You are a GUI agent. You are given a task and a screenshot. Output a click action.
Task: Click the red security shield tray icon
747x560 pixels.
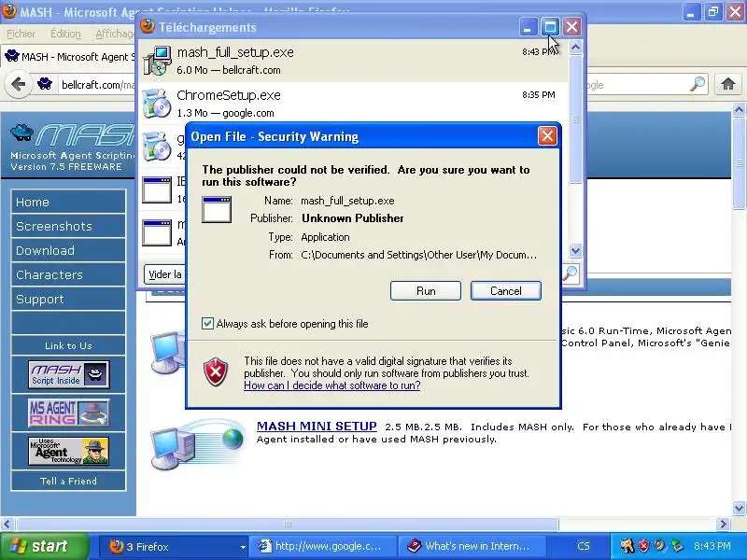pos(643,546)
